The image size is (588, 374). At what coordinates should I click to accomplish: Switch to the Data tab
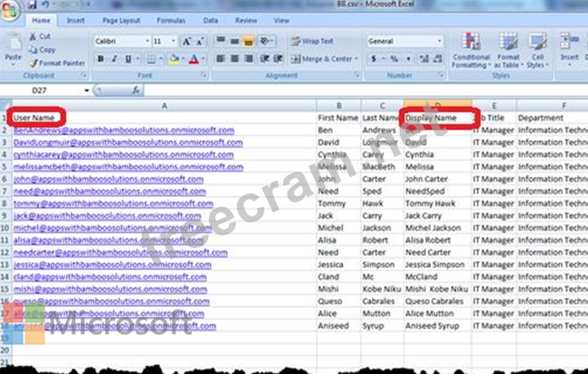pos(211,20)
